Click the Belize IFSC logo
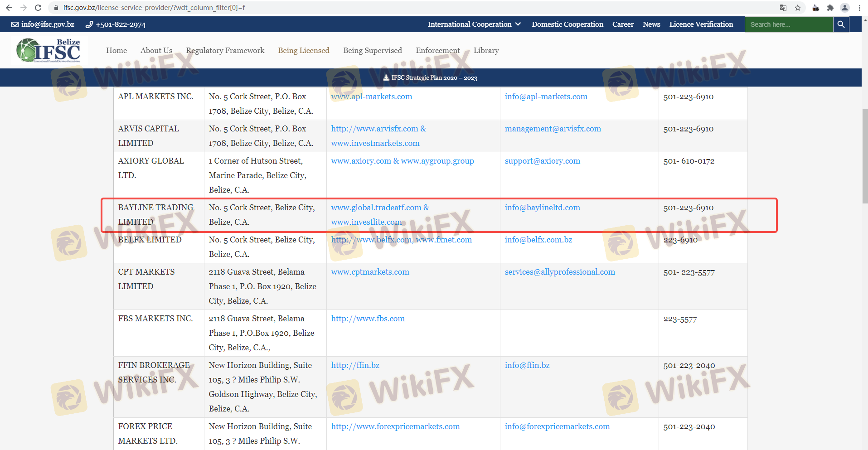Viewport: 868px width, 450px height. pos(48,50)
